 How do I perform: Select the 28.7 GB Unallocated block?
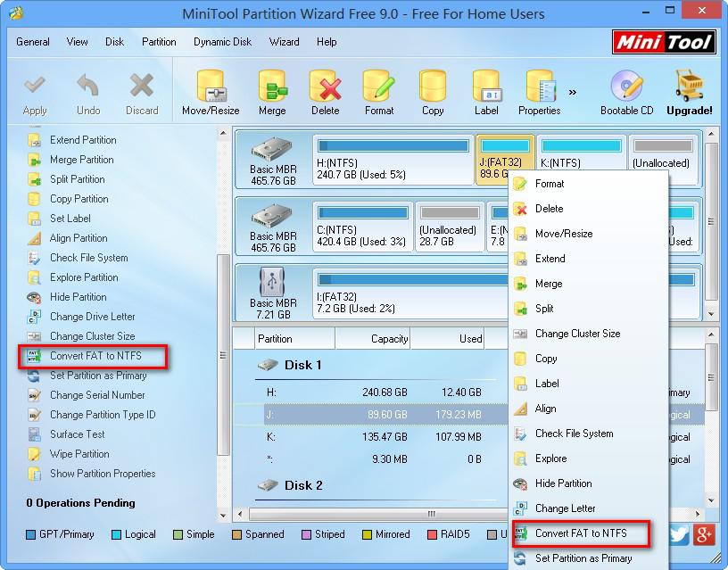450,227
